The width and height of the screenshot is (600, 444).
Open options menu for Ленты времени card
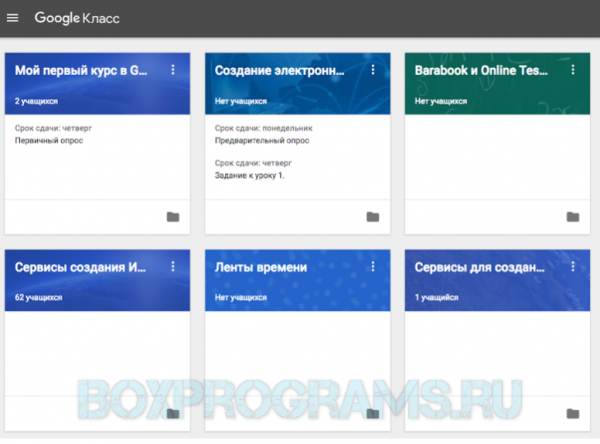373,266
